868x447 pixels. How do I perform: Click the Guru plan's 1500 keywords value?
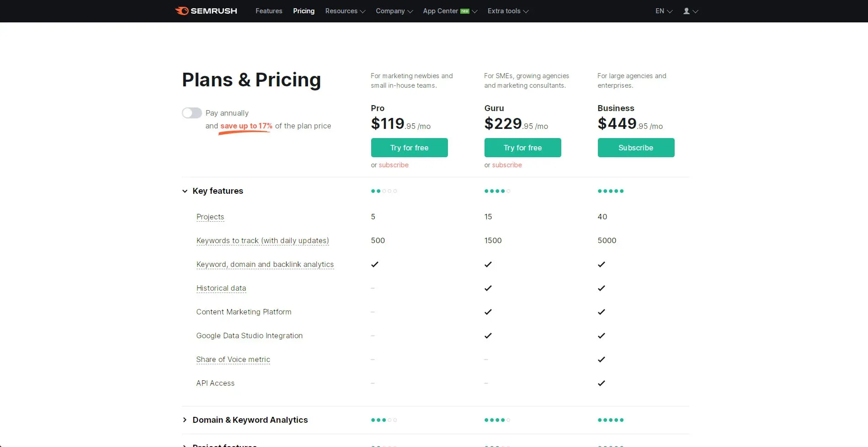tap(493, 240)
